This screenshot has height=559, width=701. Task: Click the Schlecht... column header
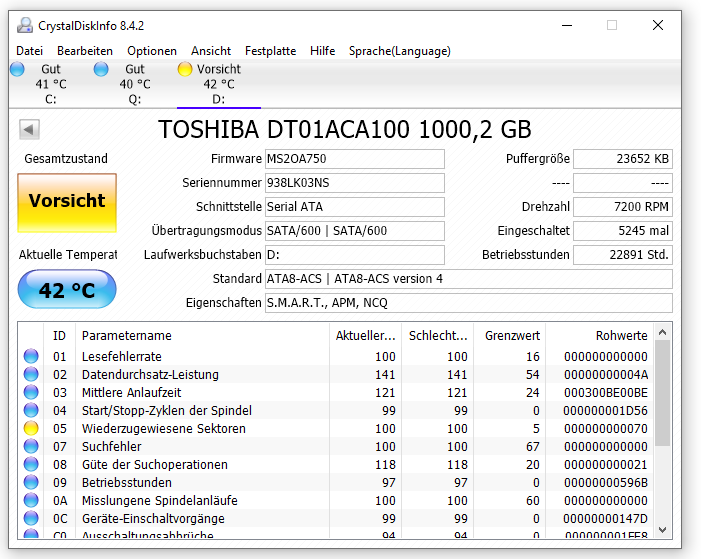coord(438,335)
